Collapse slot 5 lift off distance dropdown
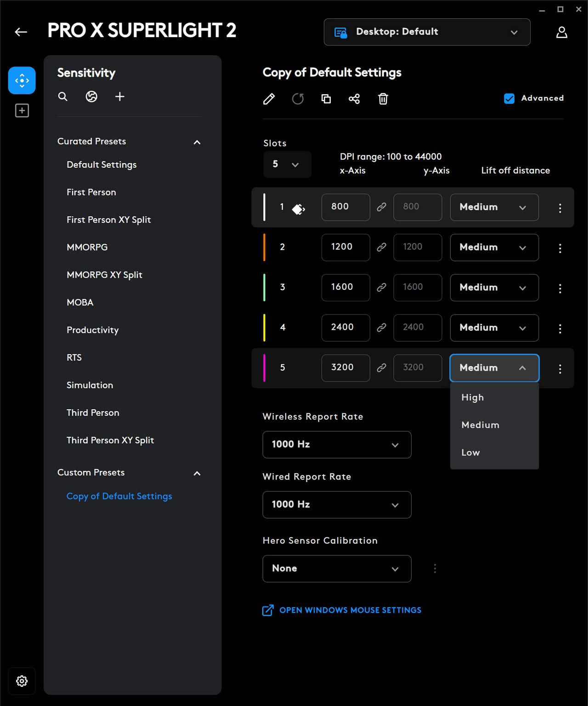The height and width of the screenshot is (706, 588). (x=494, y=368)
